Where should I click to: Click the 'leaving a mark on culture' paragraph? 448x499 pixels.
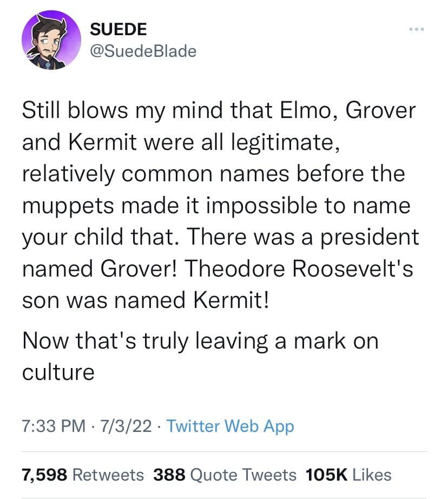pos(200,342)
